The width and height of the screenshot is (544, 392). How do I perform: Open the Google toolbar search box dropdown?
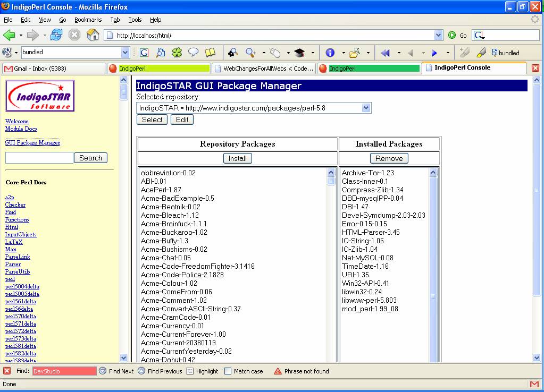coord(125,53)
